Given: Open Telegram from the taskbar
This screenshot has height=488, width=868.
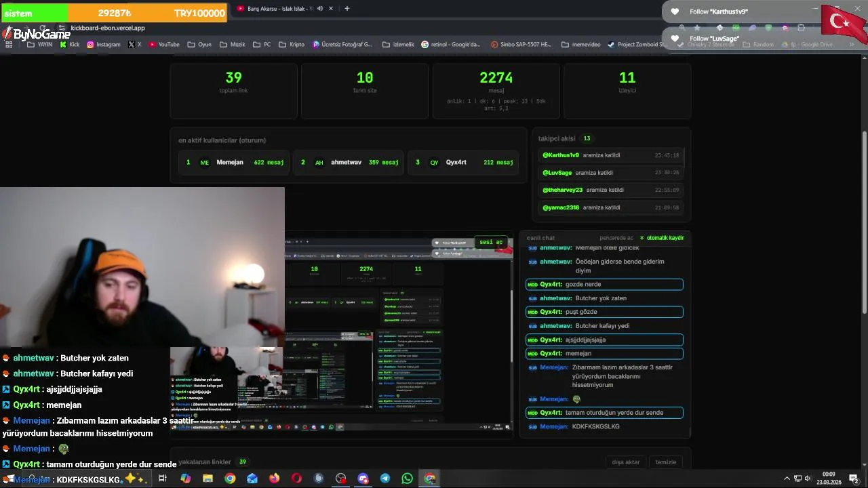Looking at the screenshot, I should click(x=385, y=479).
